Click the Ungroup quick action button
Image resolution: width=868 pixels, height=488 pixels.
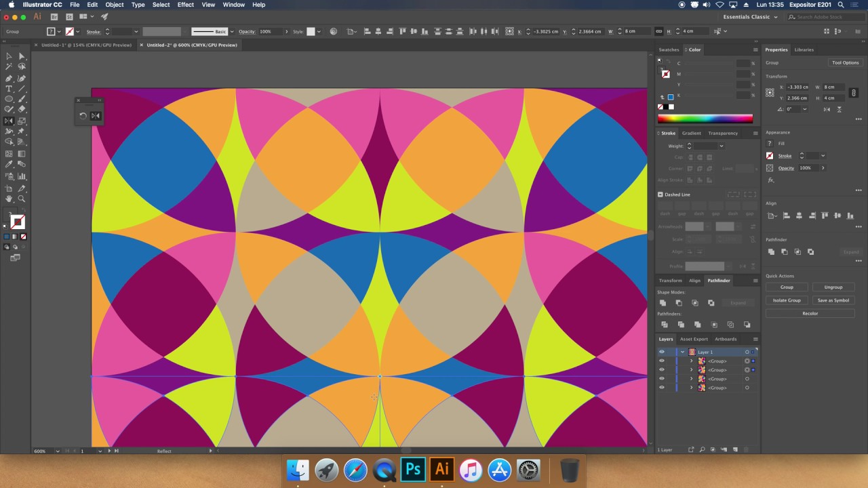833,287
